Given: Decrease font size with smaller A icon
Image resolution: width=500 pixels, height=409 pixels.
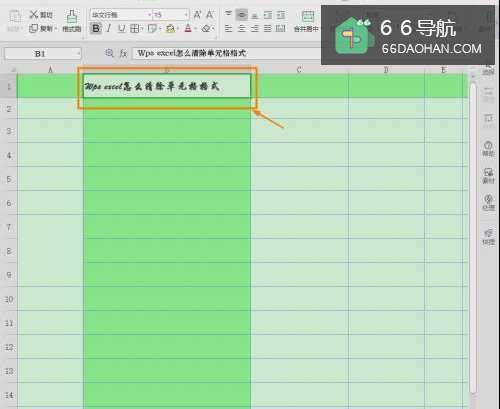Looking at the screenshot, I should tap(210, 15).
